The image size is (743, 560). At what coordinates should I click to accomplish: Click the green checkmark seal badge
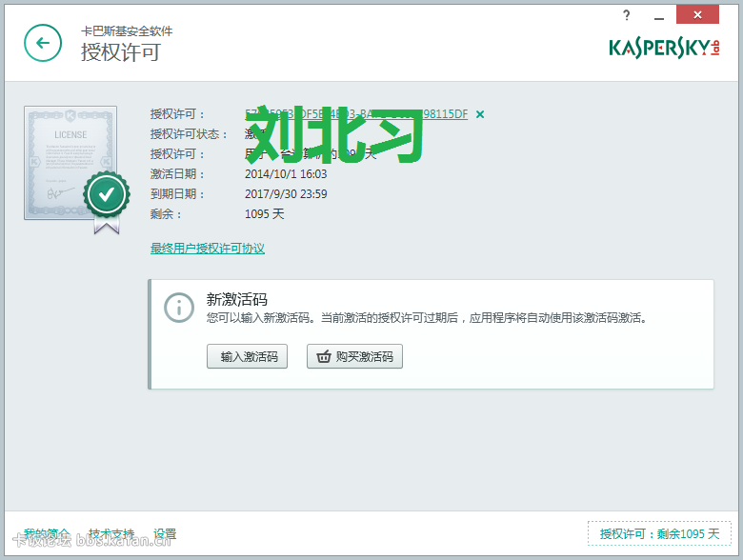pos(107,194)
